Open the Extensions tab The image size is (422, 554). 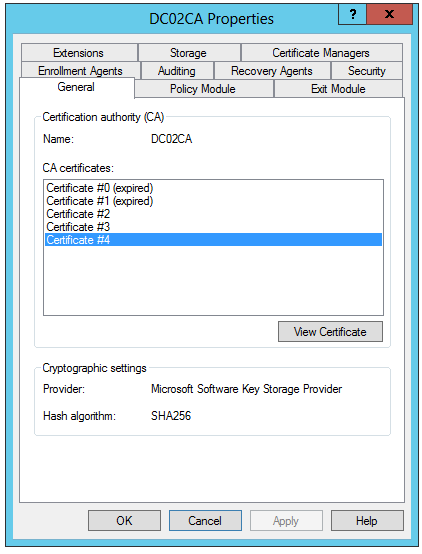pyautogui.click(x=79, y=53)
